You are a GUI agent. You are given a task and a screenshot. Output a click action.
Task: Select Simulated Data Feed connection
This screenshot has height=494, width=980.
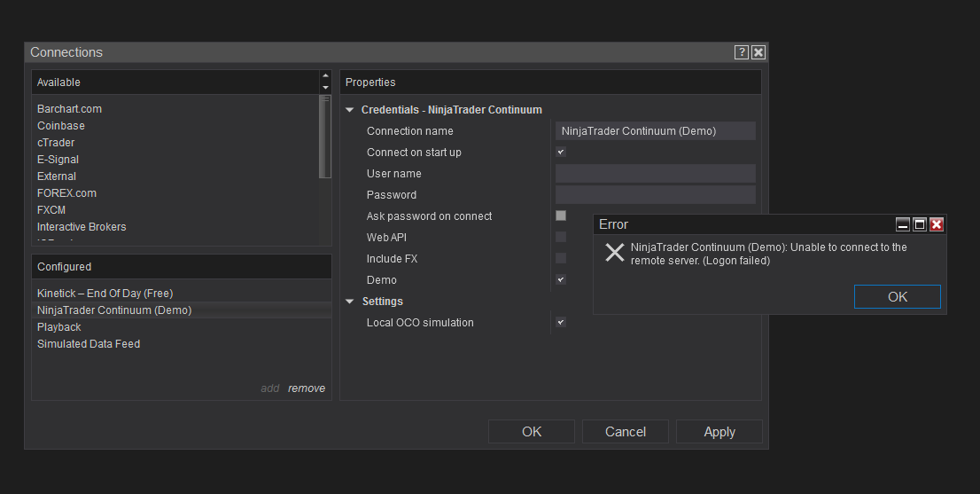coord(89,344)
